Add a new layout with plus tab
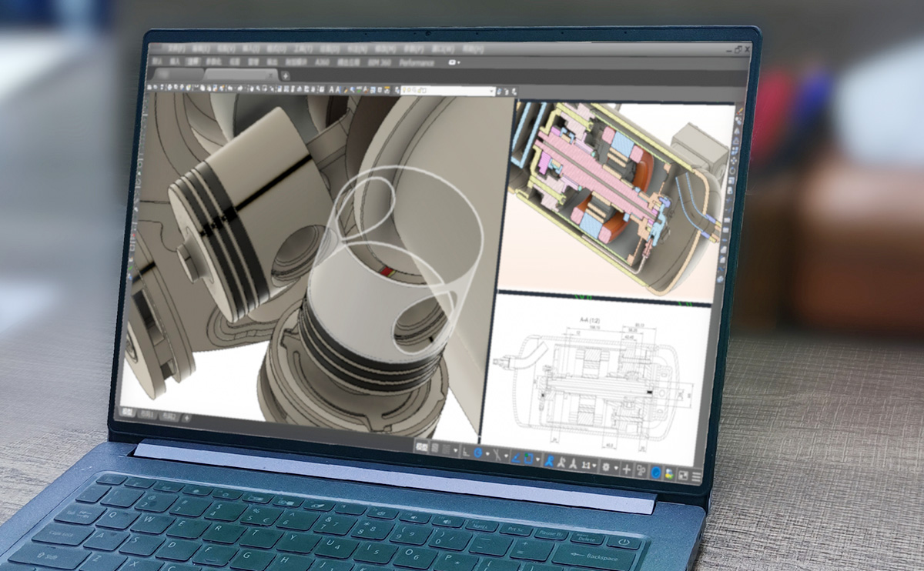Image resolution: width=924 pixels, height=571 pixels. [x=186, y=418]
